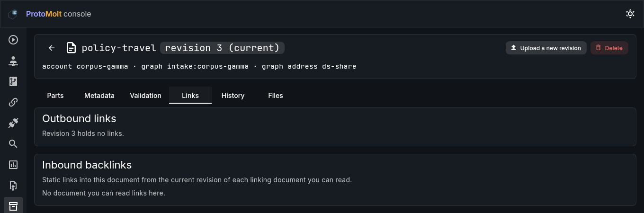Open the magnifier search sidebar icon

pyautogui.click(x=13, y=144)
